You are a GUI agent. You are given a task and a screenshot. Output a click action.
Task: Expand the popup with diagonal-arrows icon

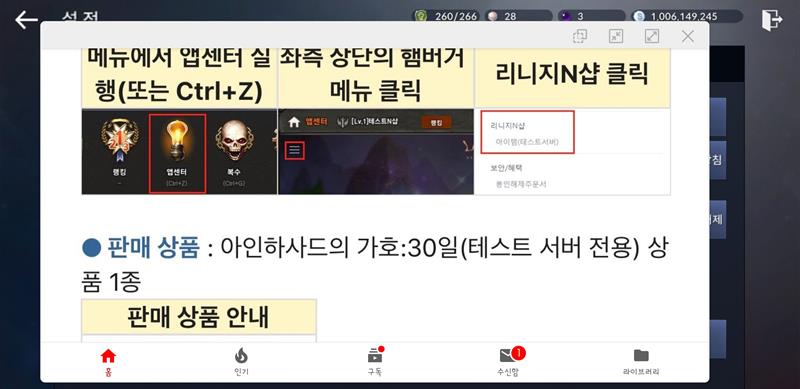coord(652,36)
